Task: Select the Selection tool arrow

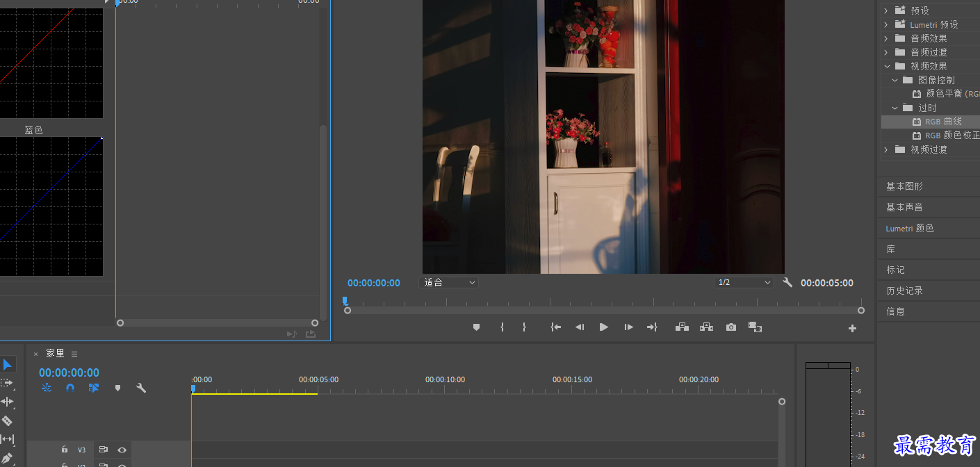Action: click(7, 365)
